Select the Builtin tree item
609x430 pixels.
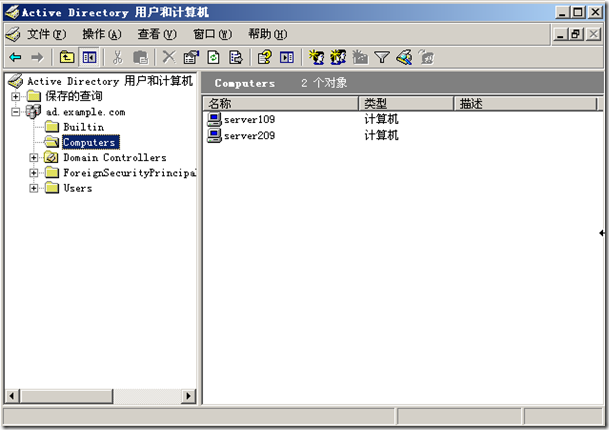click(84, 127)
